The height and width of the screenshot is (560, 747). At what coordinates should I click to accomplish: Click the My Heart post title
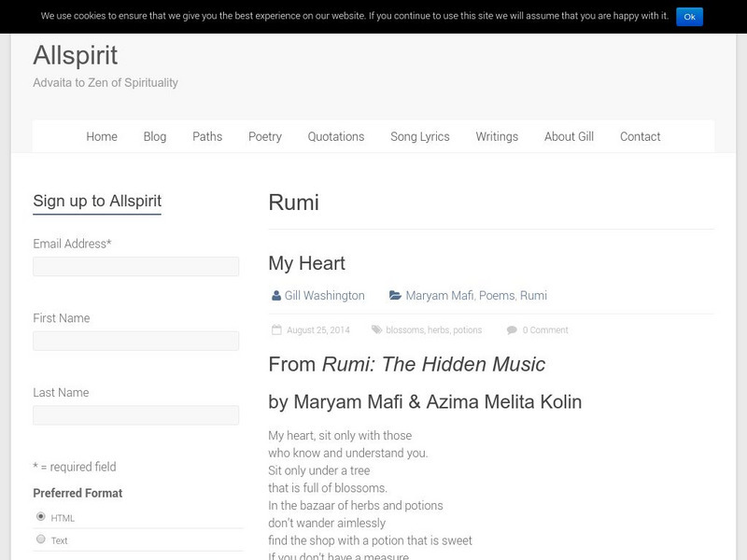tap(306, 263)
